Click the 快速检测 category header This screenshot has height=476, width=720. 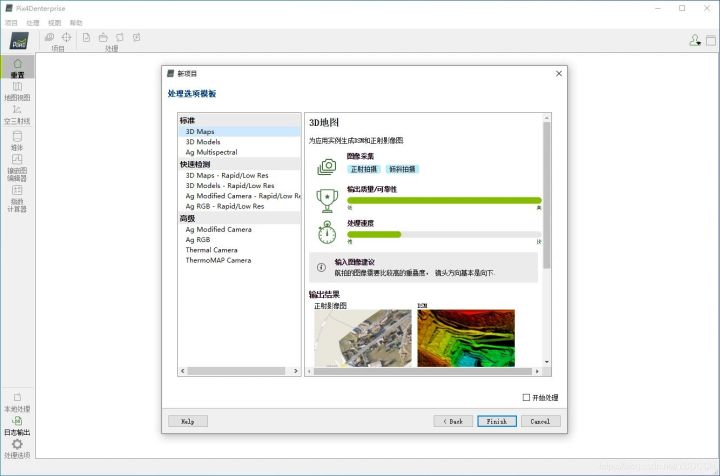point(239,164)
